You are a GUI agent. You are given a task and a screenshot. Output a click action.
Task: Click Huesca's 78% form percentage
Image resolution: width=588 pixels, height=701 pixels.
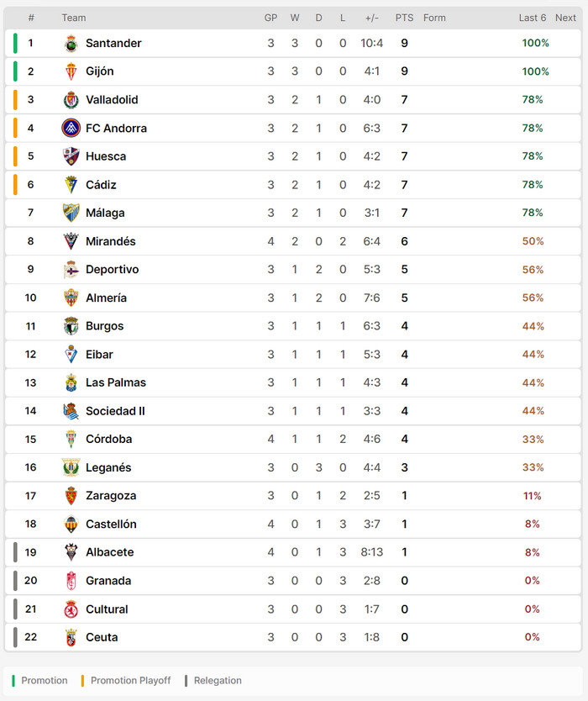coord(533,156)
